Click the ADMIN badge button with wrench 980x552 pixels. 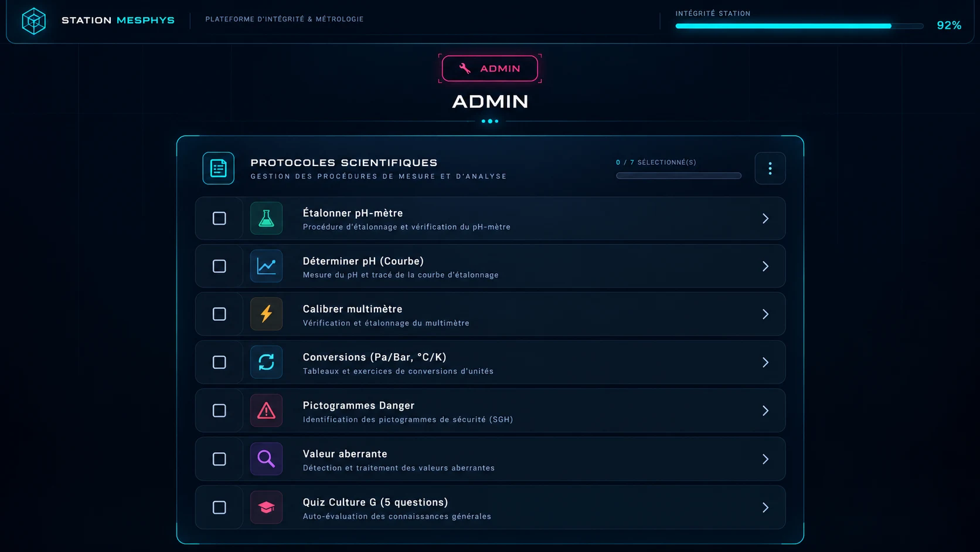pos(490,69)
